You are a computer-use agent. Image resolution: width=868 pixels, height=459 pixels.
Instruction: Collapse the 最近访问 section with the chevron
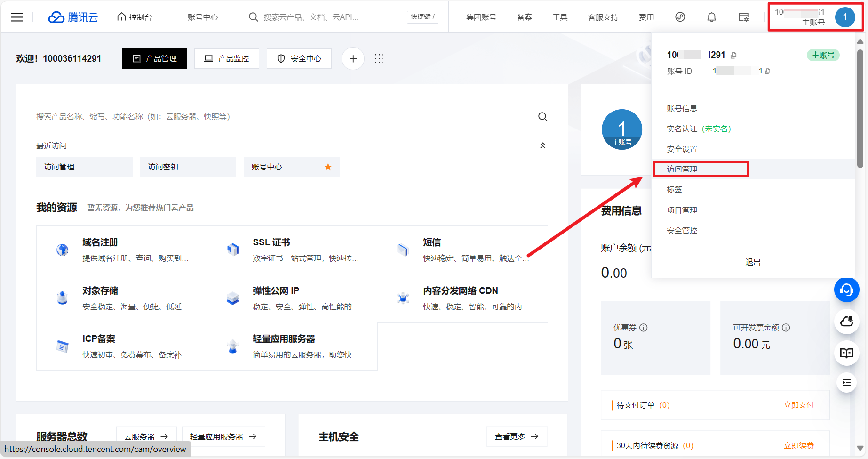click(542, 145)
